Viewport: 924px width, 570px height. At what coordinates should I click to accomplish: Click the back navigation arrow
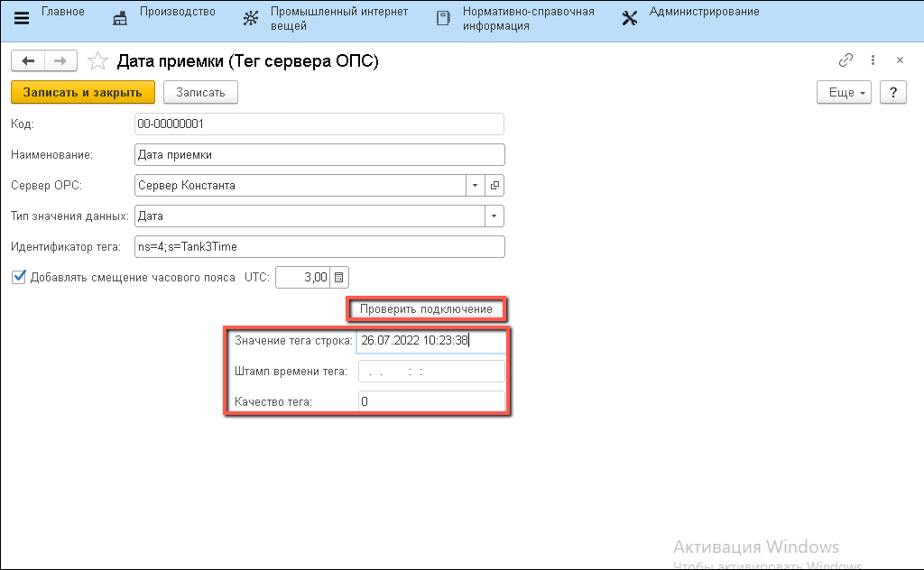pos(28,60)
